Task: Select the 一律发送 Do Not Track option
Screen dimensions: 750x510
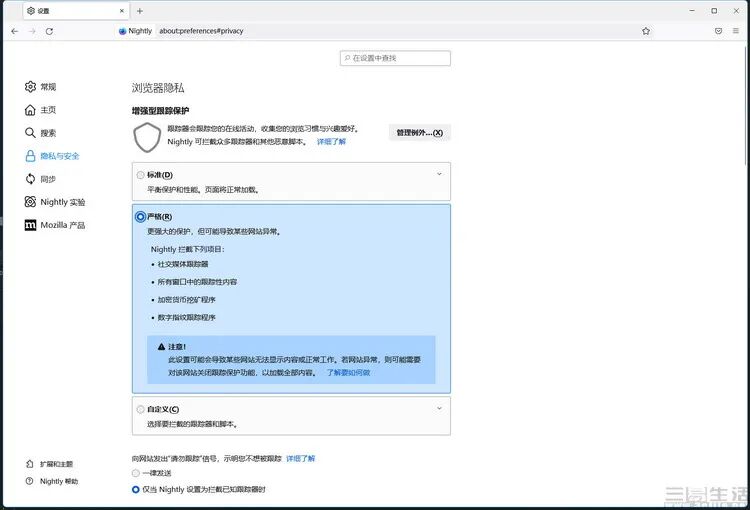Action: pos(135,473)
